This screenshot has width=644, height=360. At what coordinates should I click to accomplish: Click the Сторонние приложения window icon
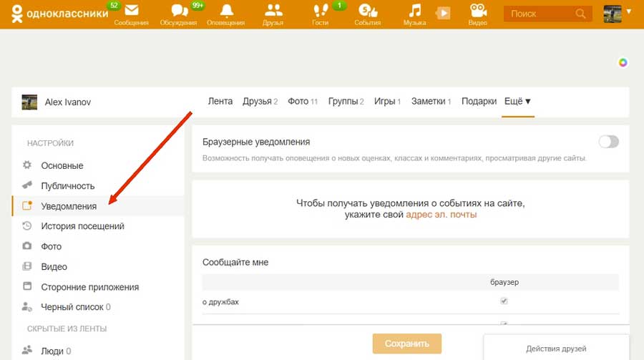pos(27,286)
